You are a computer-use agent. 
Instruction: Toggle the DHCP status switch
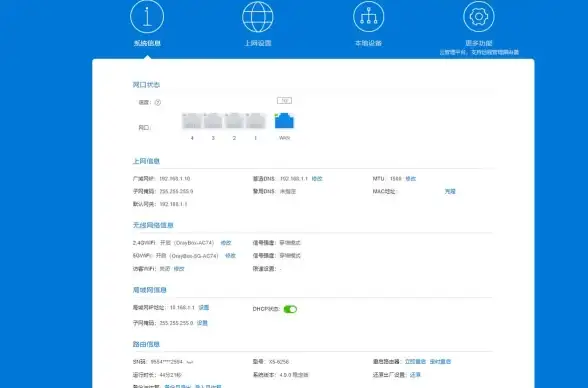coord(290,309)
